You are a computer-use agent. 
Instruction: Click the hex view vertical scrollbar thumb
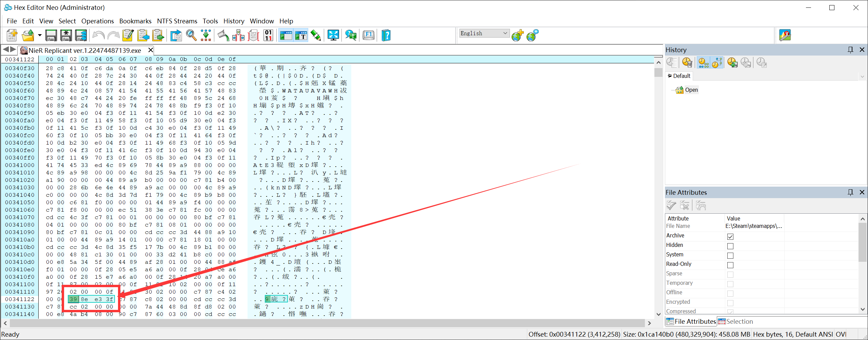(x=658, y=72)
